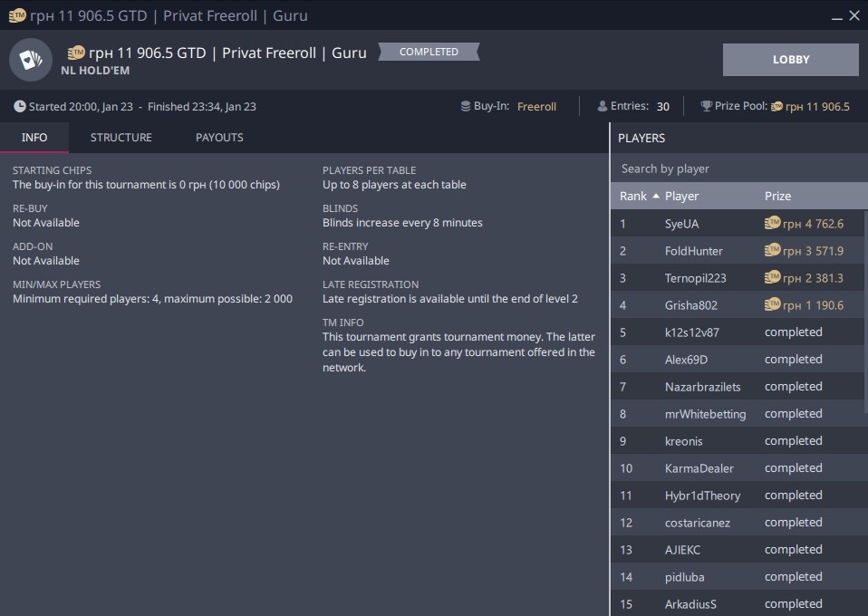
Task: Click the TM coin icon in Grisha802's prize
Action: [773, 305]
